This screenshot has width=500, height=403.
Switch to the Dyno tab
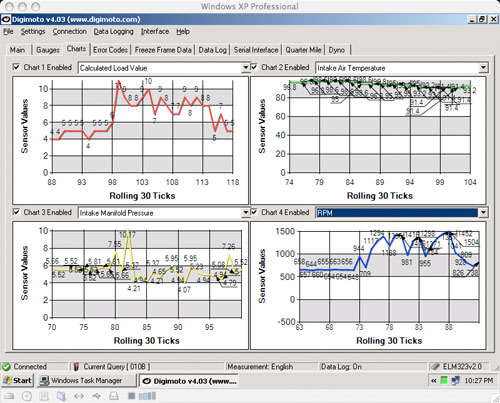click(337, 50)
